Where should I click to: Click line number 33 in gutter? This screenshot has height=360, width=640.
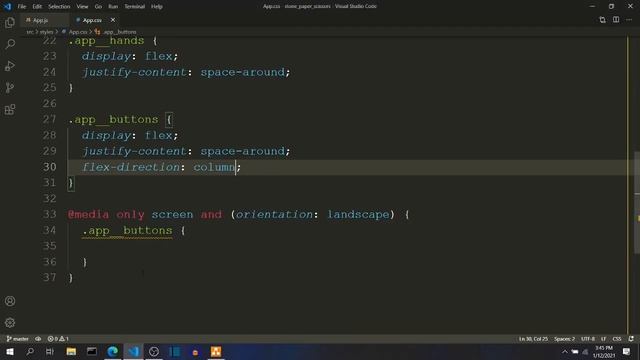coord(49,214)
